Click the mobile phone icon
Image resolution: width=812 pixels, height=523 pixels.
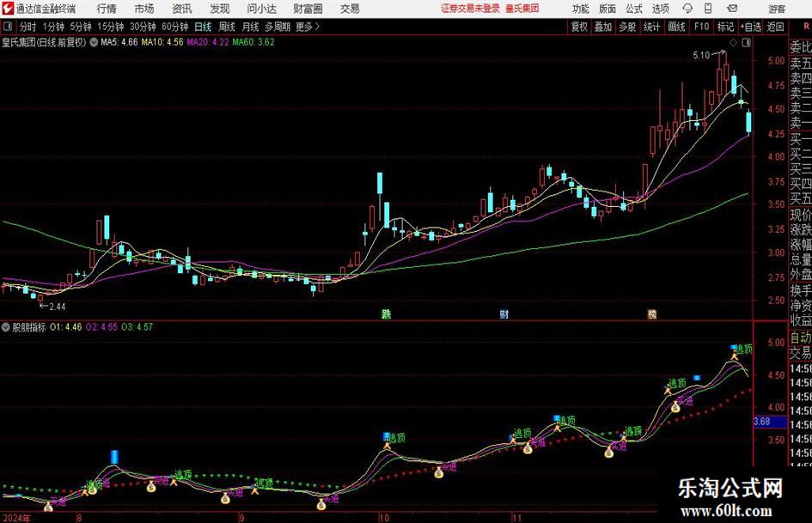point(708,9)
